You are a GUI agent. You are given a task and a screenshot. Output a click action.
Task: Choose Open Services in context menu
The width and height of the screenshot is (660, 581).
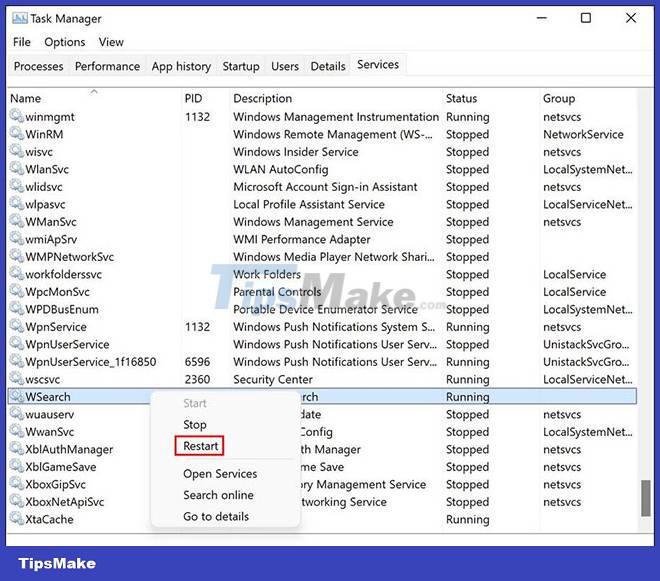[x=220, y=474]
